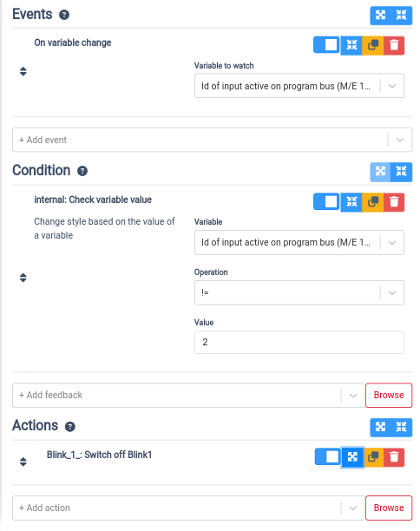Click Browse next to Add action

point(389,508)
